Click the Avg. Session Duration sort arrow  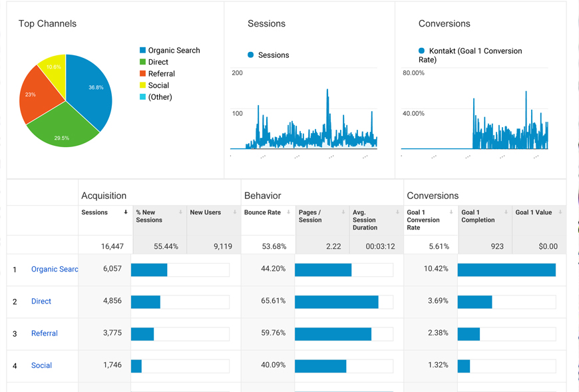pos(398,212)
